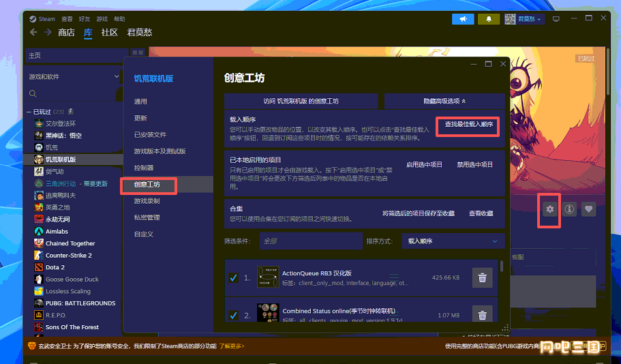Delete the ActionQueue RB3 mod with trash icon
Viewport: 621px width, 364px height.
(483, 277)
